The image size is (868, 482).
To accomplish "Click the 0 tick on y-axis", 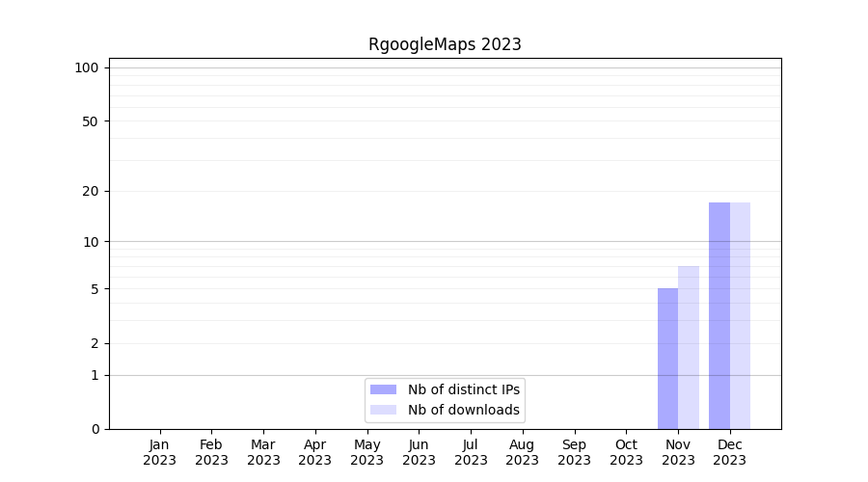I will click(95, 429).
